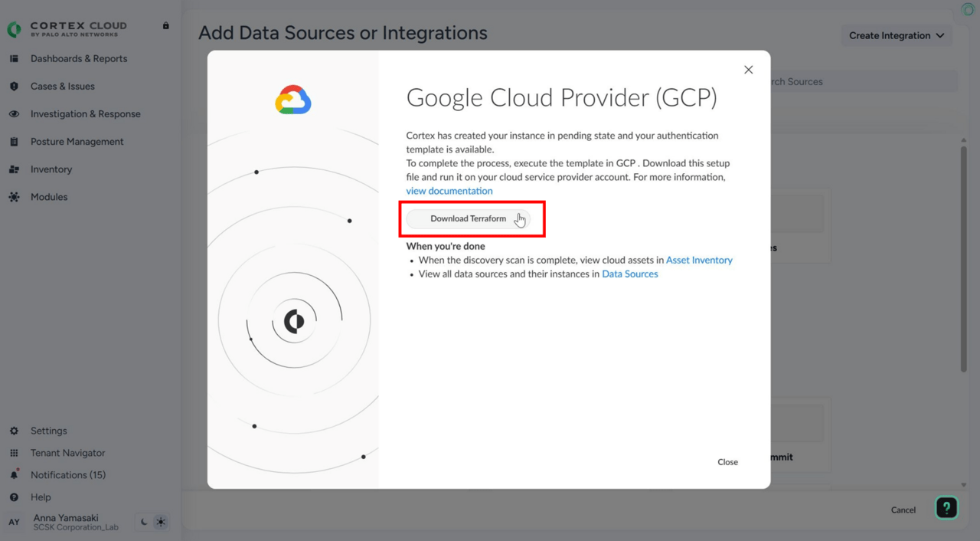Click the Add Data Sources or Integrations title

point(343,33)
